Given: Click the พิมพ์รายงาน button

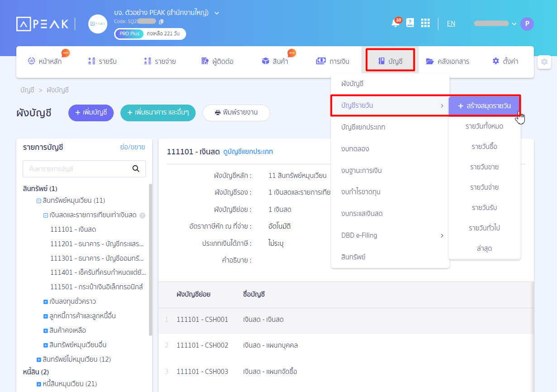Looking at the screenshot, I should [x=236, y=113].
